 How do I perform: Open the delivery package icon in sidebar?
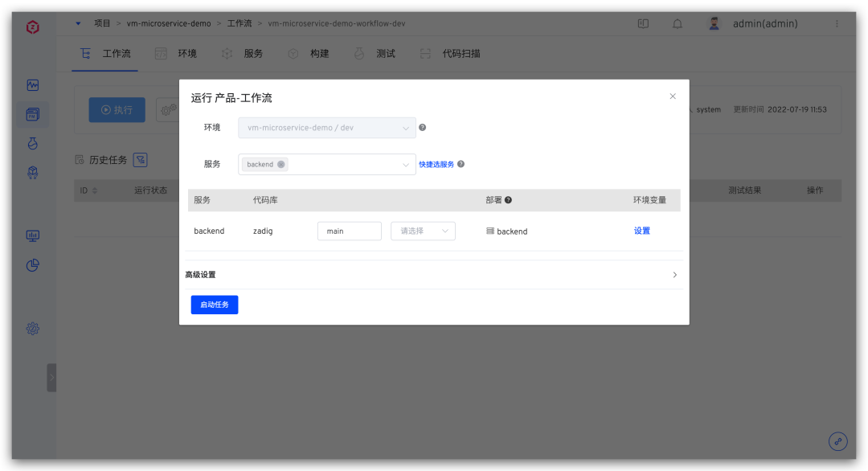point(33,173)
